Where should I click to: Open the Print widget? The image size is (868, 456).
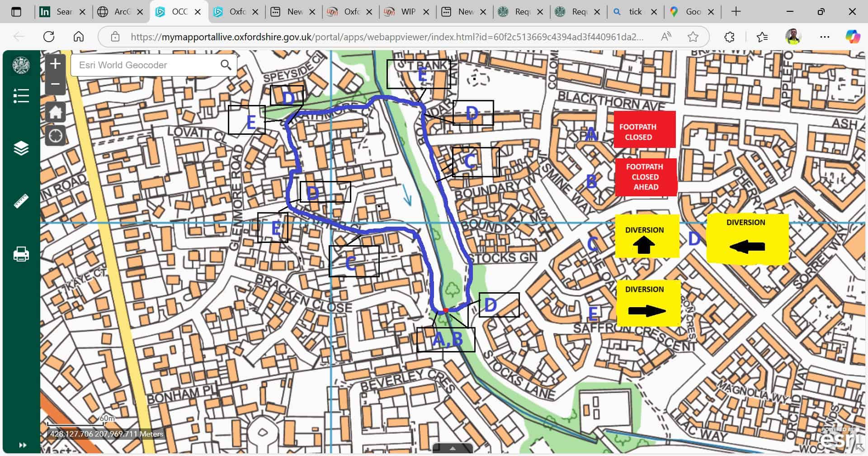pos(21,254)
